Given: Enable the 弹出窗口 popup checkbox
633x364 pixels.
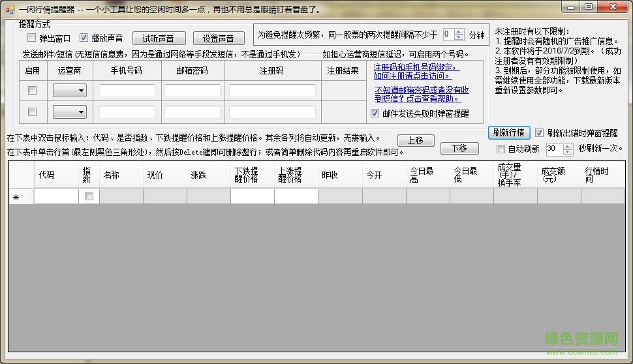Looking at the screenshot, I should (32, 38).
